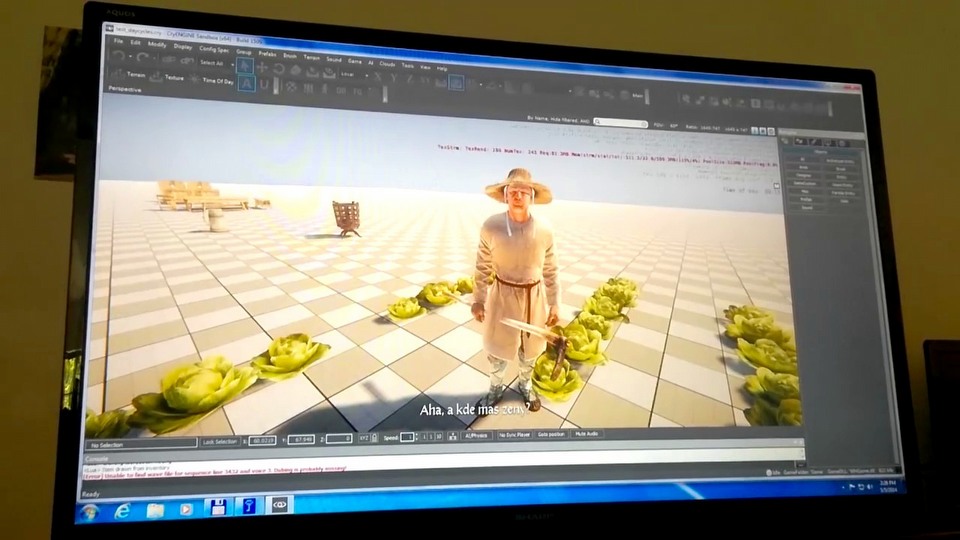Viewport: 960px width, 540px height.
Task: Toggle the Mute Audio button
Action: point(587,434)
